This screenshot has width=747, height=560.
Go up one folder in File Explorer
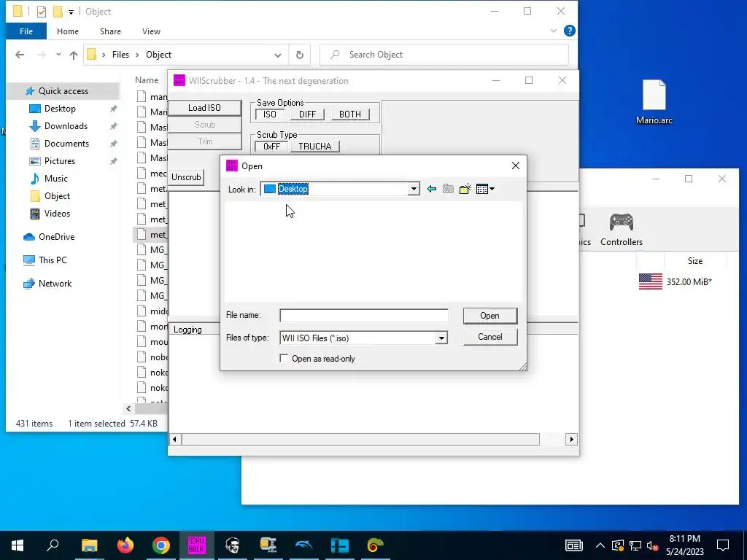tap(74, 55)
